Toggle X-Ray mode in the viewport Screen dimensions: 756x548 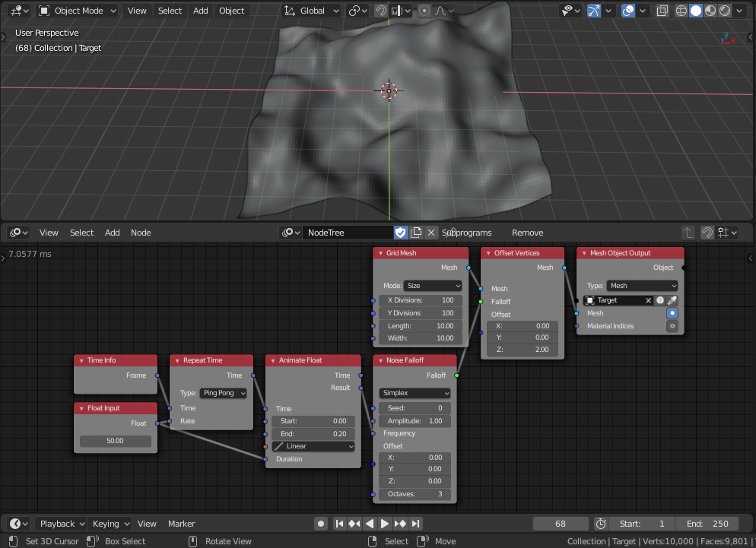click(x=662, y=11)
